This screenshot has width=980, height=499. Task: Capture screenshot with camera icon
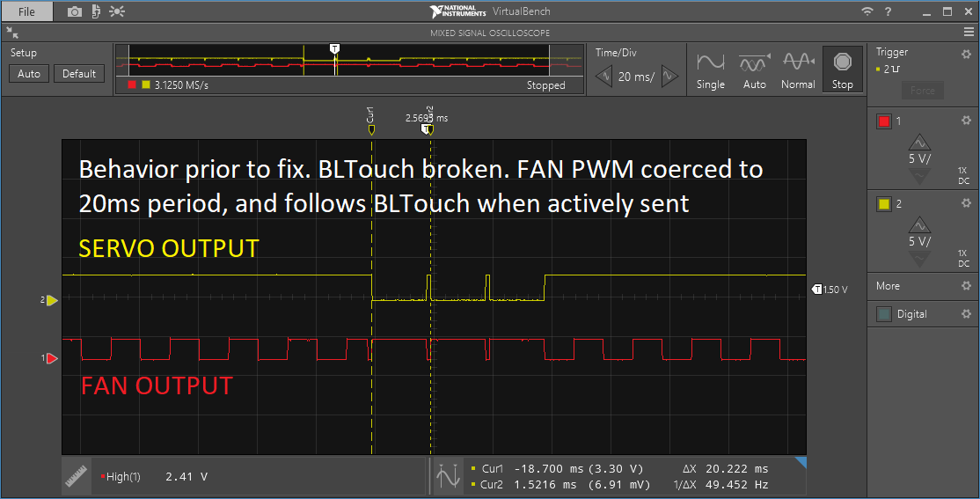tap(75, 11)
